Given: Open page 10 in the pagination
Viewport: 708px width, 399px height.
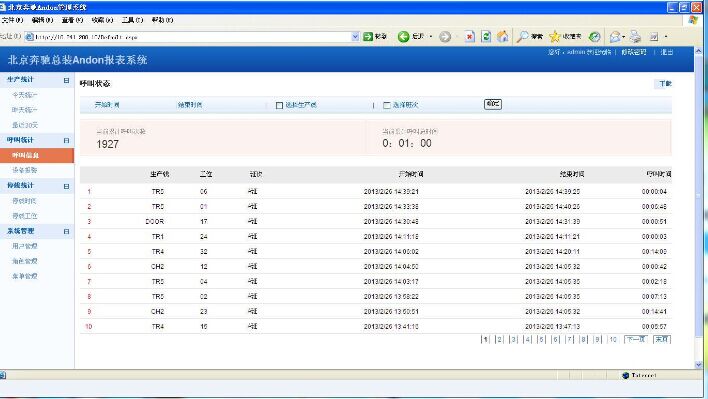Looking at the screenshot, I should (613, 339).
